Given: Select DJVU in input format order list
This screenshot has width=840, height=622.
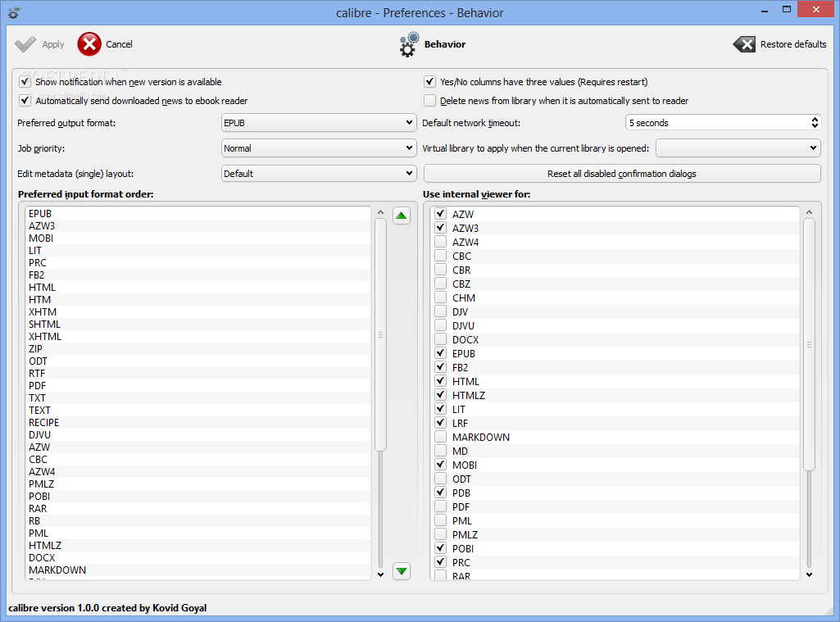Looking at the screenshot, I should (x=198, y=435).
